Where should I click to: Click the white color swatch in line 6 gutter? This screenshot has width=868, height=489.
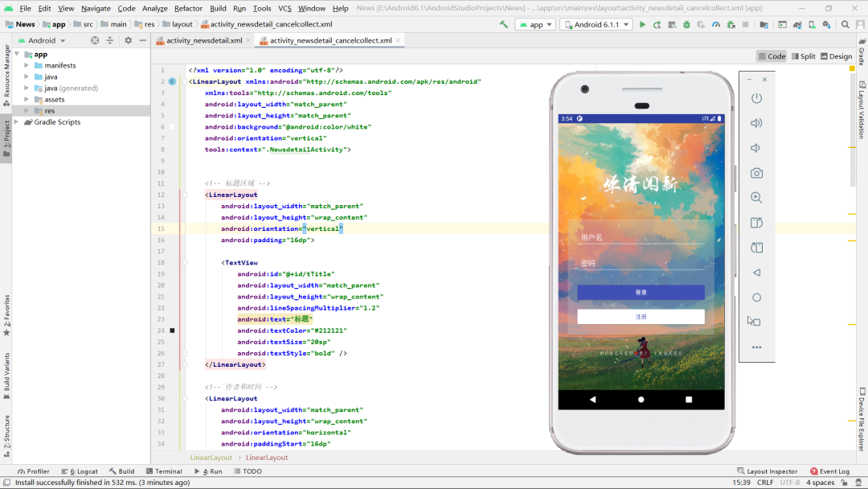coord(172,127)
